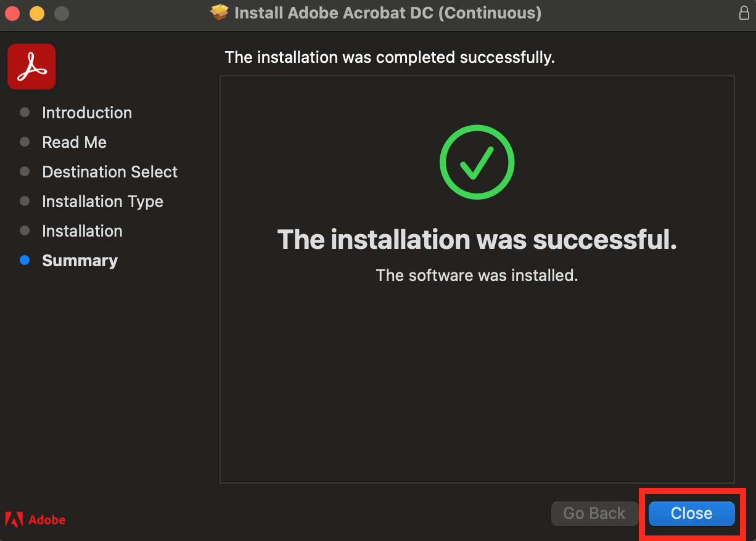Click the 'The installation was successful.' heading
This screenshot has height=541, width=756.
[x=477, y=239]
